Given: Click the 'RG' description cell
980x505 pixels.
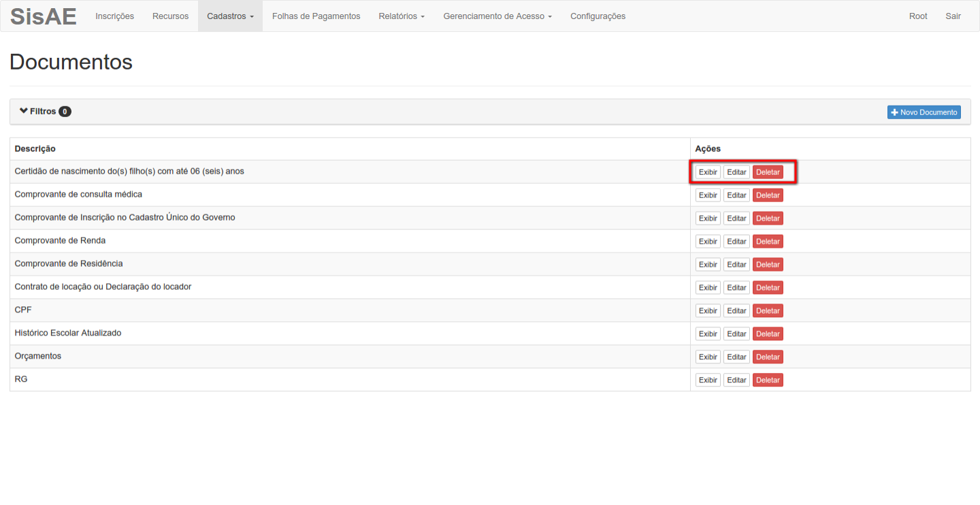Looking at the screenshot, I should [350, 379].
